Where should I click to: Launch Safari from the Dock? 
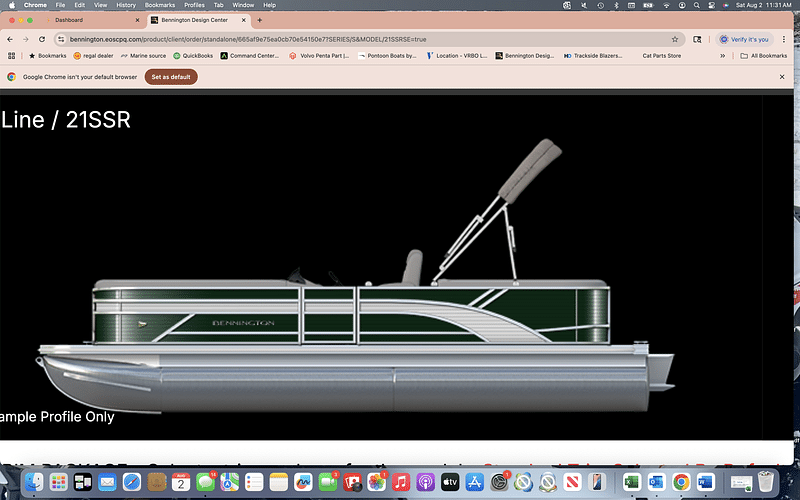tap(132, 482)
